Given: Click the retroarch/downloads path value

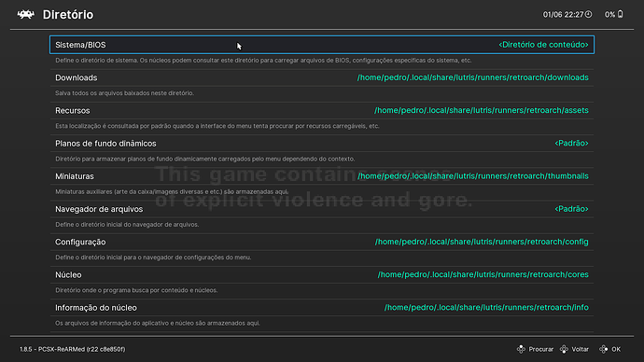Looking at the screenshot, I should tap(472, 77).
